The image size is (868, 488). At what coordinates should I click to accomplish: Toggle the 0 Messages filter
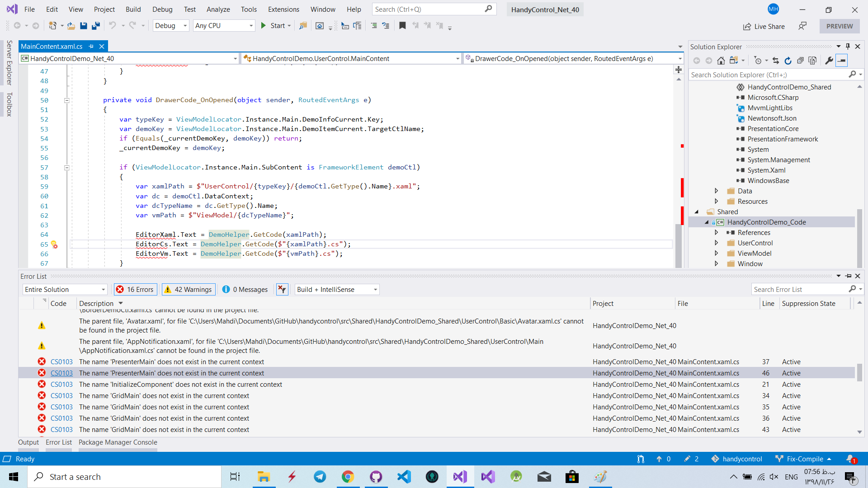[x=245, y=290]
